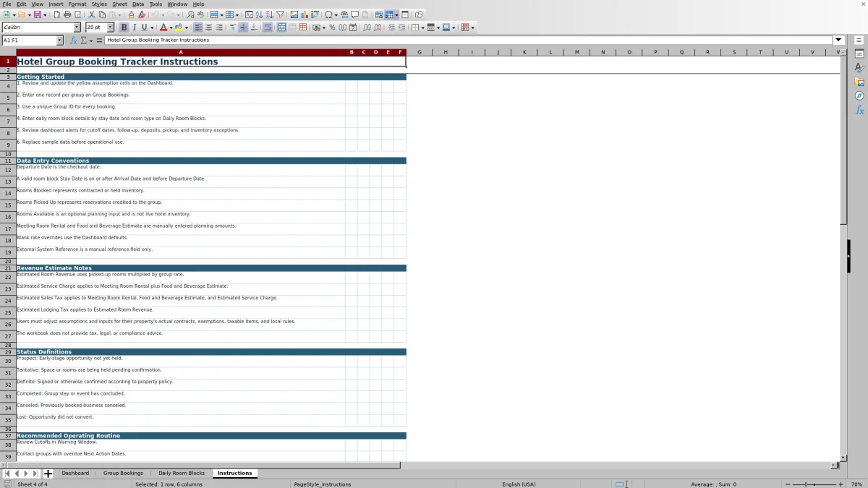Click the Function Wizard fx icon

point(74,40)
